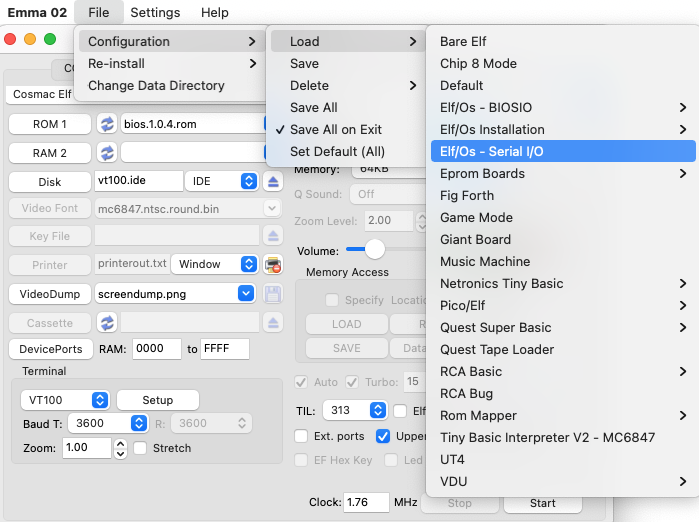Select the Fig Forth configuration
The width and height of the screenshot is (699, 522).
[x=563, y=195]
